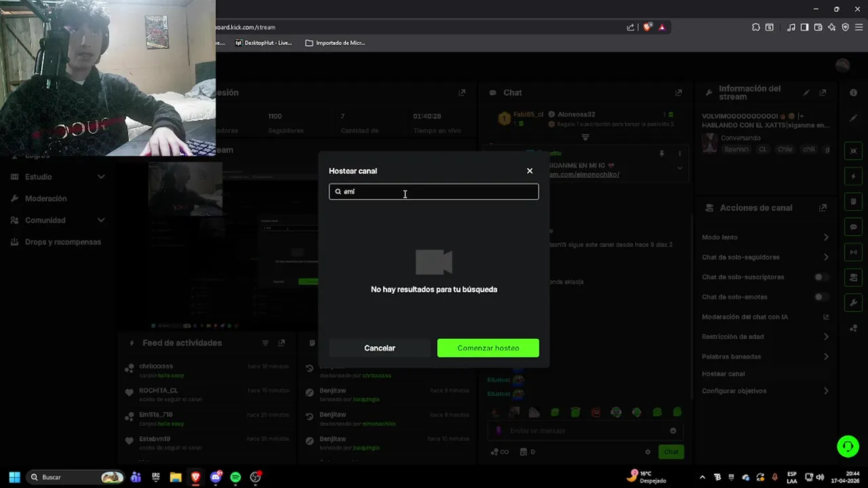The height and width of the screenshot is (488, 868).
Task: Expand Palabras baneadas
Action: [x=765, y=357]
